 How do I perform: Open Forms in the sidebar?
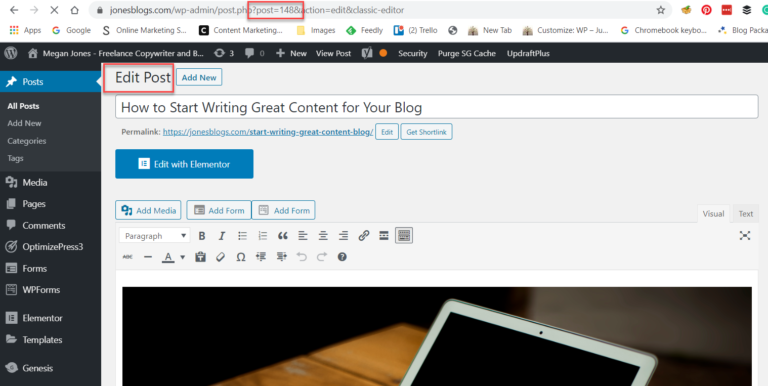(50, 268)
